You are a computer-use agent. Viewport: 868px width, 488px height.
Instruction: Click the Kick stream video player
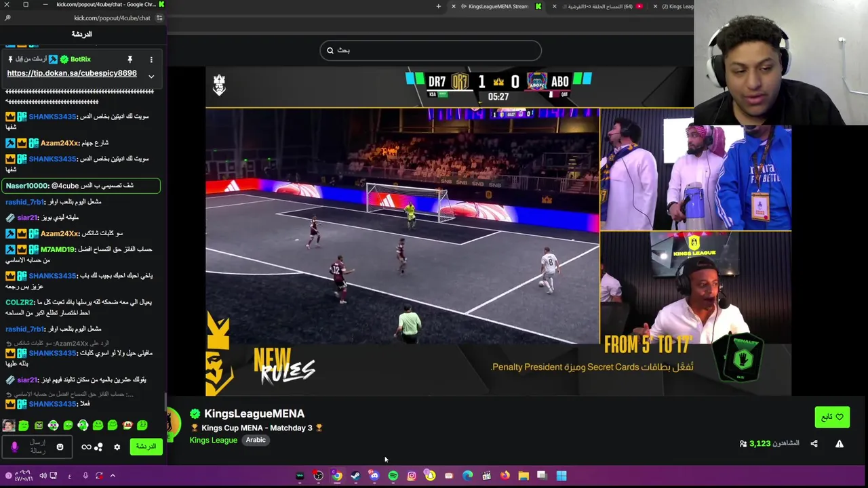498,230
